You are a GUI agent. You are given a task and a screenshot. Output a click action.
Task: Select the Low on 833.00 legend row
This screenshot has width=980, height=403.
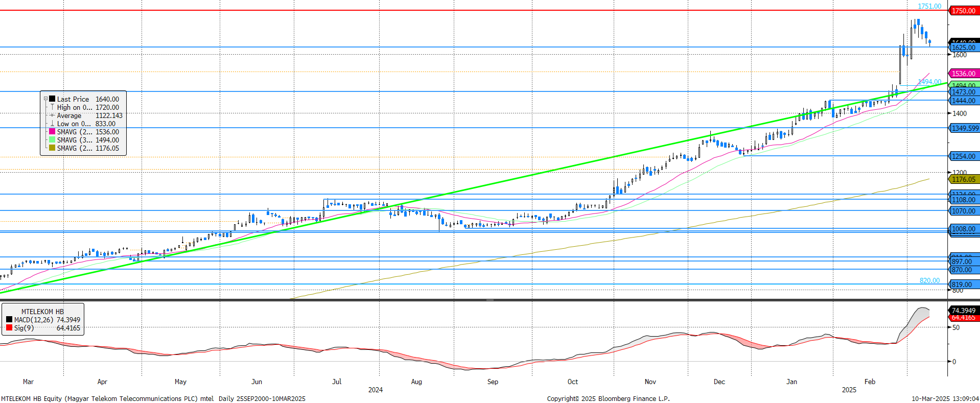pos(84,124)
